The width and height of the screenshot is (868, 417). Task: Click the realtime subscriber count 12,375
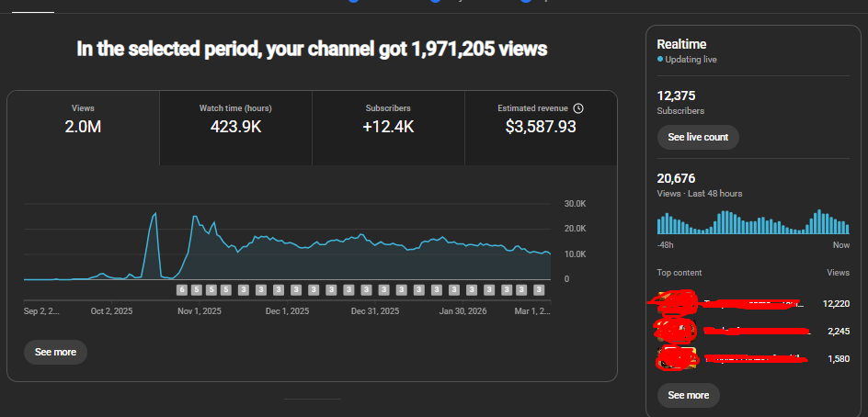pos(677,95)
